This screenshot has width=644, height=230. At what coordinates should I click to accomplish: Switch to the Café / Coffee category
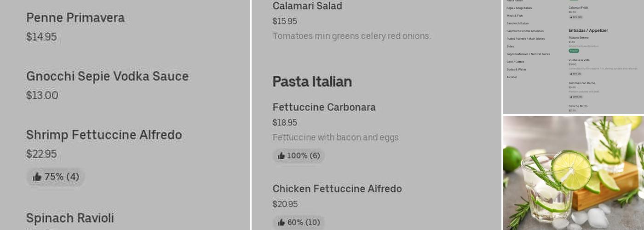pyautogui.click(x=515, y=62)
